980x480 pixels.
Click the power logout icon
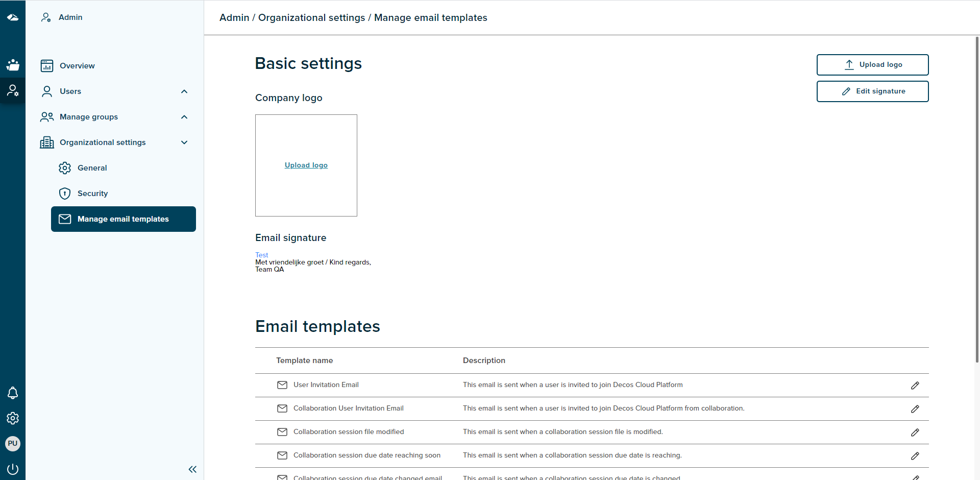(13, 469)
